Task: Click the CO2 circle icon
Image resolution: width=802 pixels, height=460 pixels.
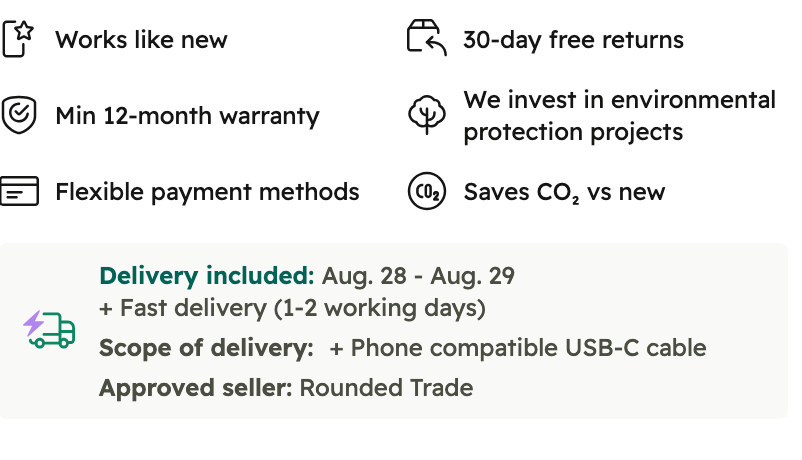Action: (427, 191)
